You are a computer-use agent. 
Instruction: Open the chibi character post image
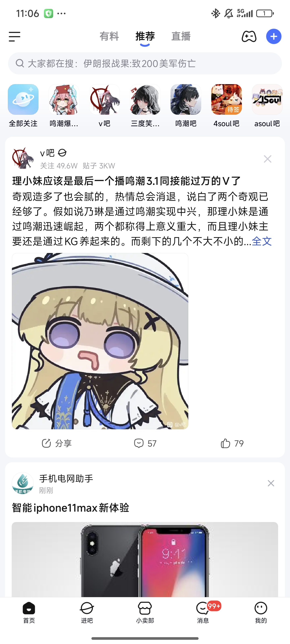coord(100,341)
